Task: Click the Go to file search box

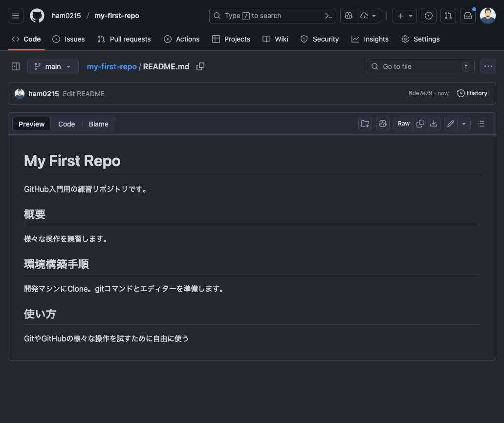Action: [x=420, y=66]
